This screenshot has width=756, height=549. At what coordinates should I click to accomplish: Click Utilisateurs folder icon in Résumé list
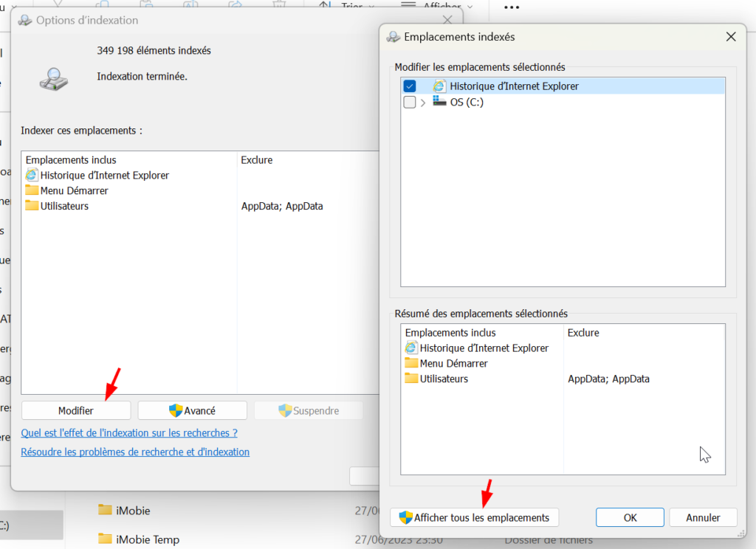coord(411,378)
